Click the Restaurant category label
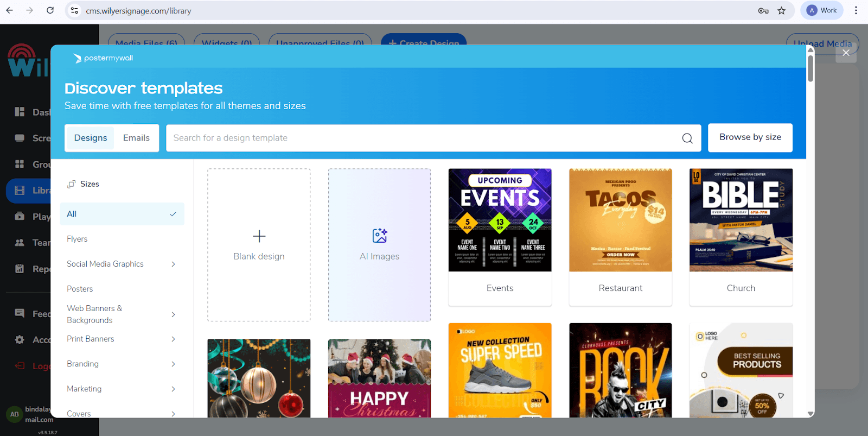 [621, 288]
